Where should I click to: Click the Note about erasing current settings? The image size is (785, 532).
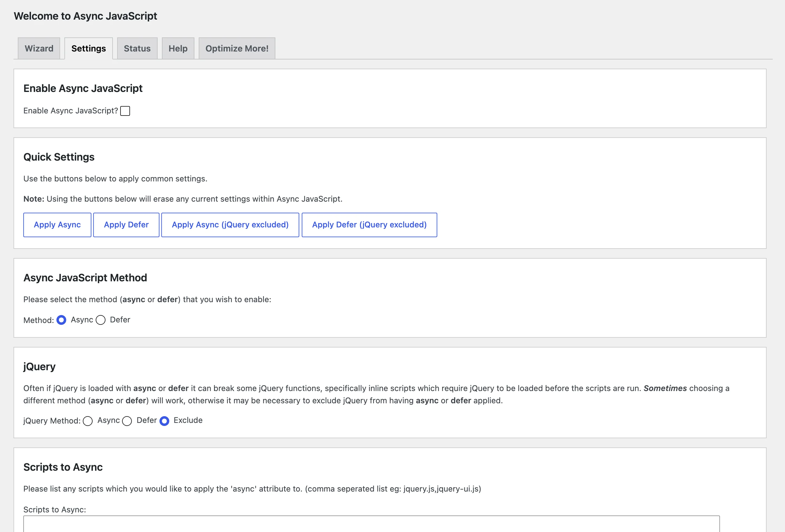pos(183,199)
